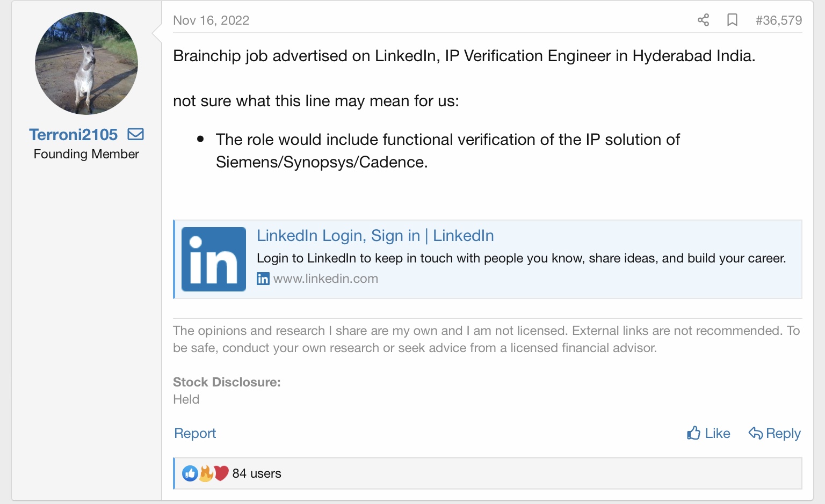Screen dimensions: 825x504
Task: Bookmark this post with the bookmark icon
Action: pyautogui.click(x=732, y=20)
